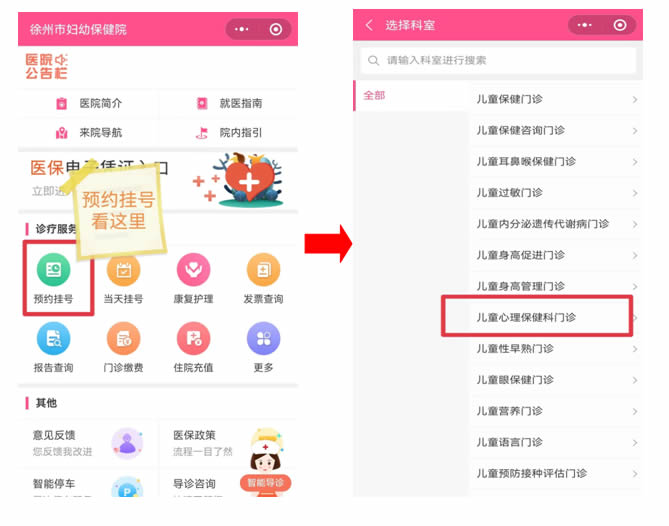The height and width of the screenshot is (526, 669).
Task: Expand the 儿童保健门诊 row chevron
Action: (x=635, y=100)
